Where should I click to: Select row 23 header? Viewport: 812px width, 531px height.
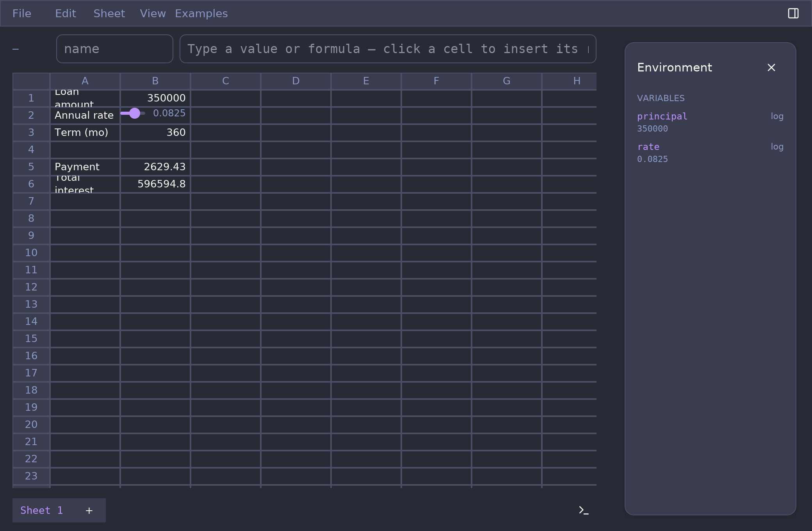click(31, 476)
